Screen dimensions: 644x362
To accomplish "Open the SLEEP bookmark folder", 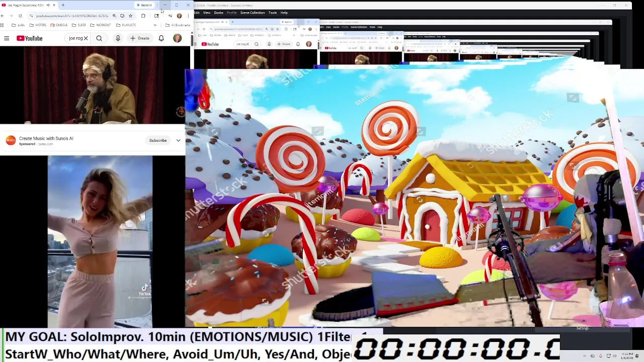I will click(79, 25).
